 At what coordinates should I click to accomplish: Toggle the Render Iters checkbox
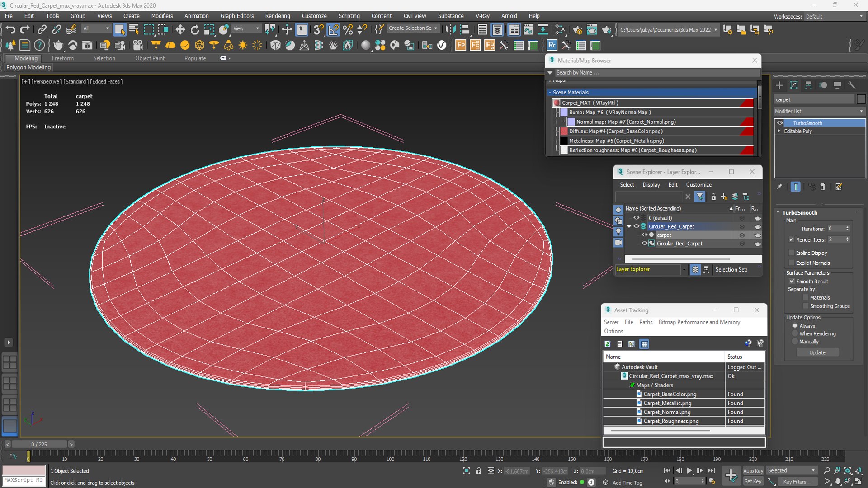click(x=792, y=239)
